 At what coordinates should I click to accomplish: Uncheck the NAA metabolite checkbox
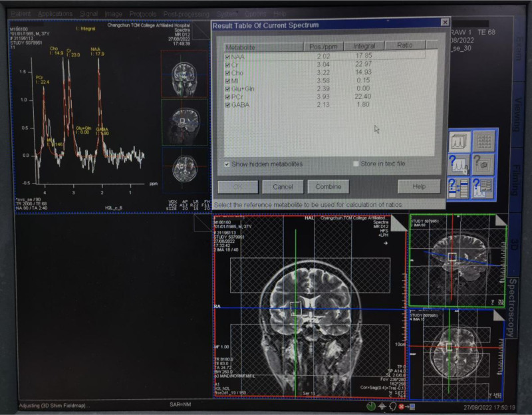click(227, 57)
